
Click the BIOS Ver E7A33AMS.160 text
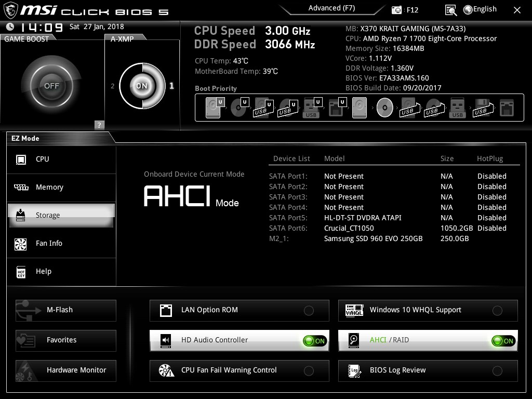[x=387, y=78]
